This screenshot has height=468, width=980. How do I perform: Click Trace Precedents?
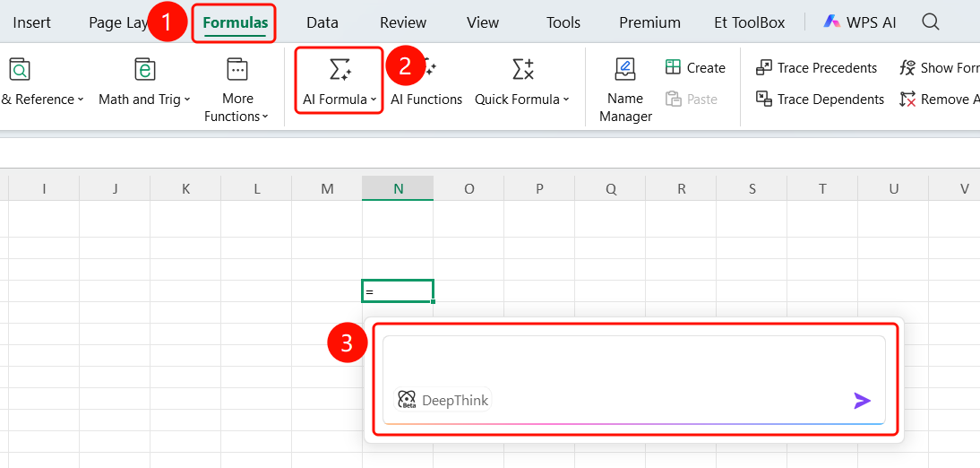[816, 67]
